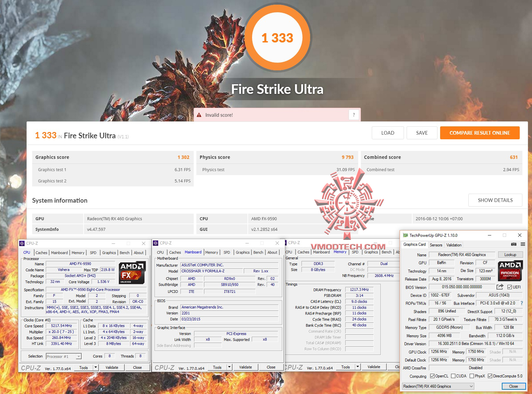Click the AMD CrossFire Disabled field

click(476, 368)
